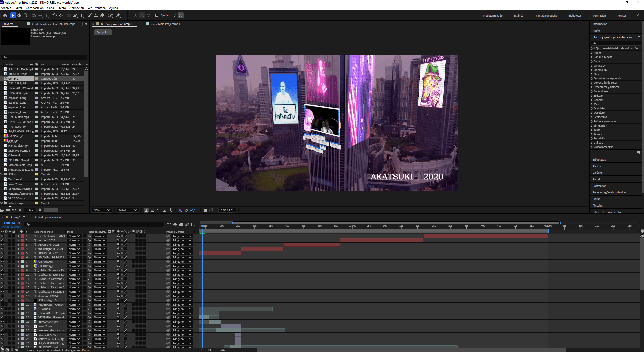Select the Pen tool
The height and width of the screenshot is (352, 644).
coord(75,16)
